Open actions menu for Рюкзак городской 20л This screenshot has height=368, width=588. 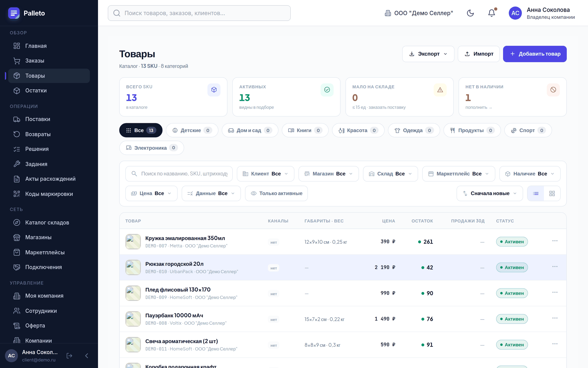pyautogui.click(x=555, y=267)
